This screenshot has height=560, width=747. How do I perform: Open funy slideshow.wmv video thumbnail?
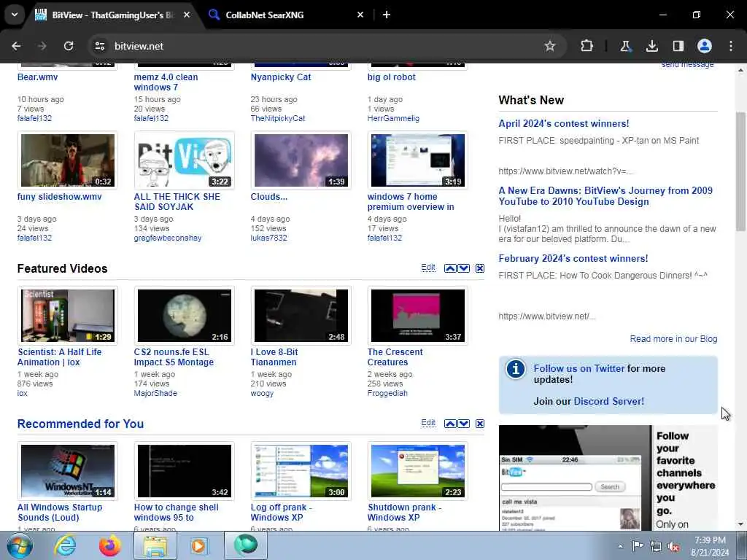pyautogui.click(x=68, y=160)
